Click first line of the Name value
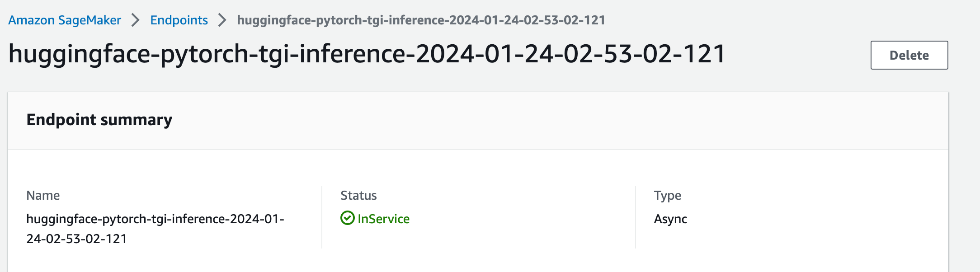 click(x=155, y=219)
